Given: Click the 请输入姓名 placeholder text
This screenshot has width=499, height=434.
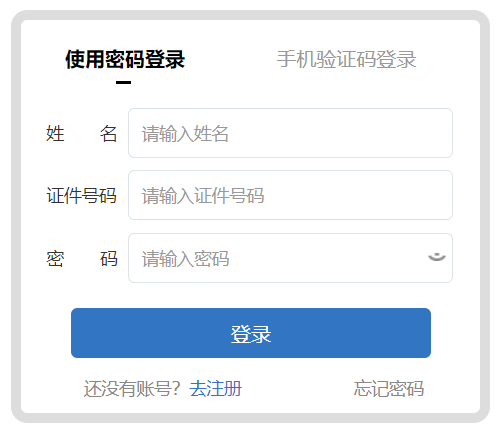Looking at the screenshot, I should click(x=185, y=134).
